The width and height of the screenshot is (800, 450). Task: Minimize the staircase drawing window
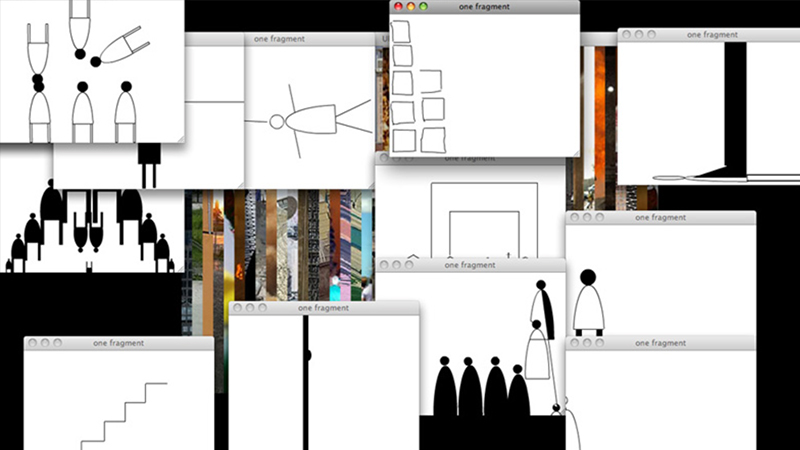pyautogui.click(x=45, y=343)
